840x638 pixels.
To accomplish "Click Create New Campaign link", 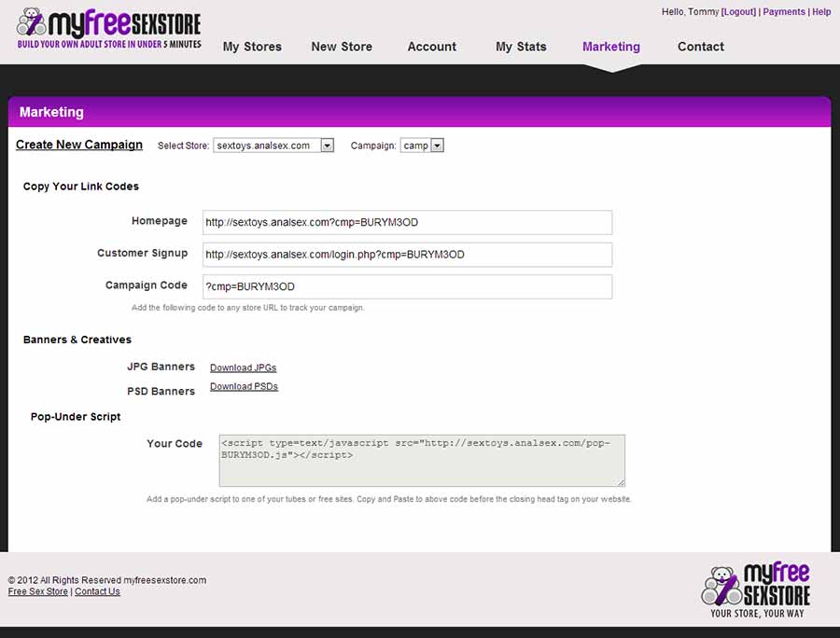I will coord(79,145).
